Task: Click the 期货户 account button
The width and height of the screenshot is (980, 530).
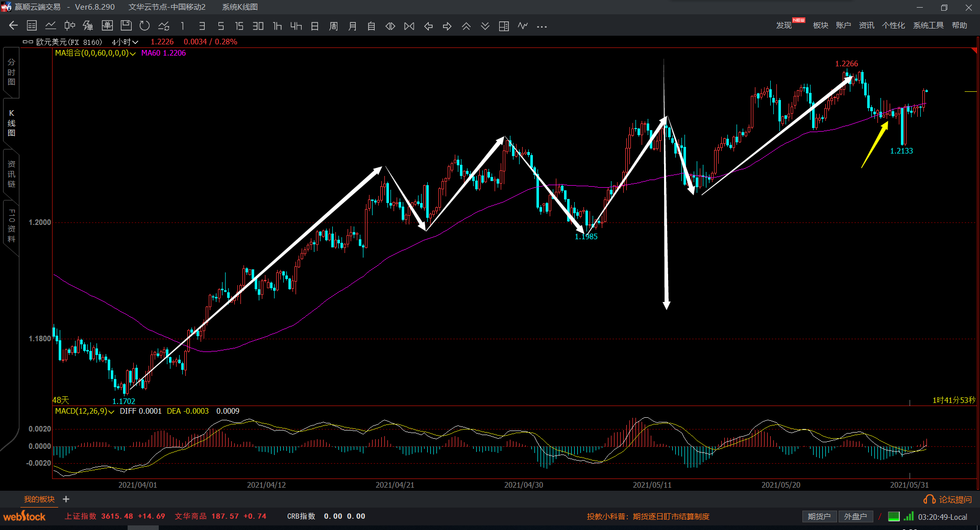Action: tap(819, 517)
